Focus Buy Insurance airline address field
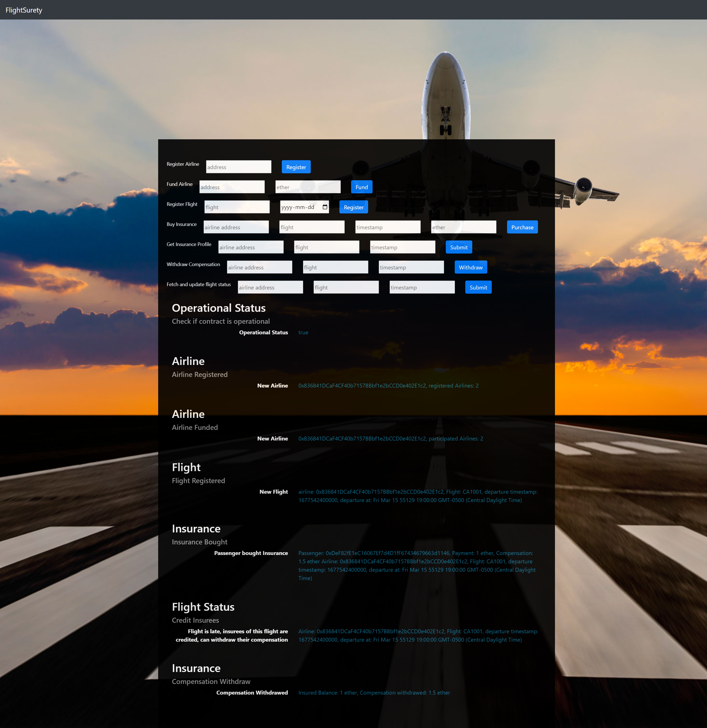 236,227
